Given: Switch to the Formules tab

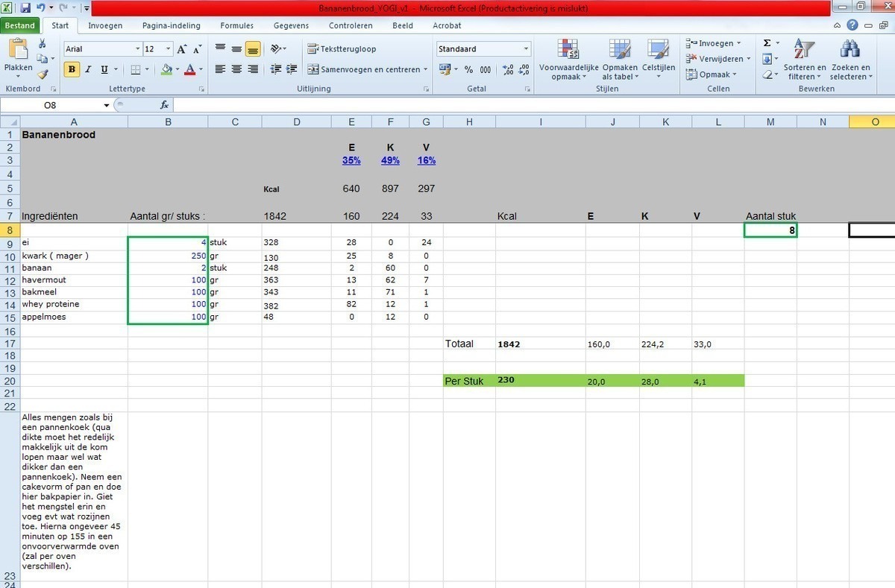Looking at the screenshot, I should pyautogui.click(x=237, y=25).
